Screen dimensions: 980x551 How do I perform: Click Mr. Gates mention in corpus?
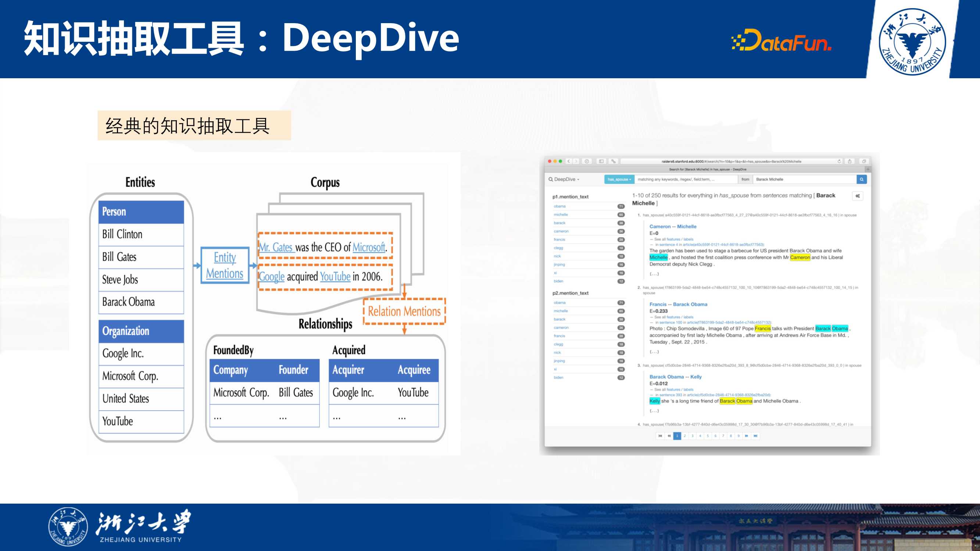[276, 247]
